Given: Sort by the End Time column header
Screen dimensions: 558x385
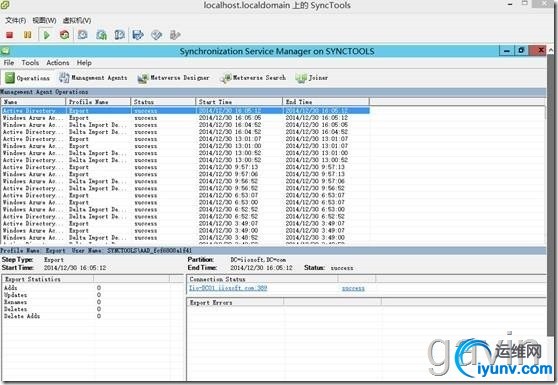Looking at the screenshot, I should [x=326, y=102].
